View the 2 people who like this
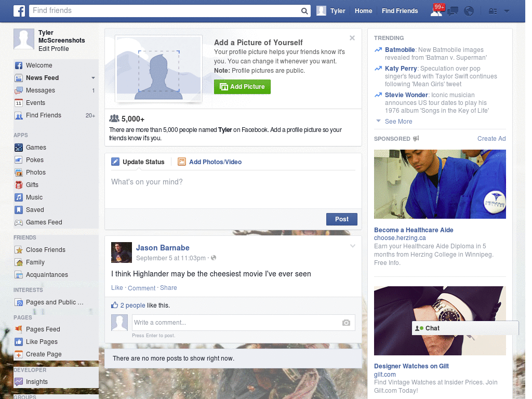532x399 pixels. click(x=132, y=305)
